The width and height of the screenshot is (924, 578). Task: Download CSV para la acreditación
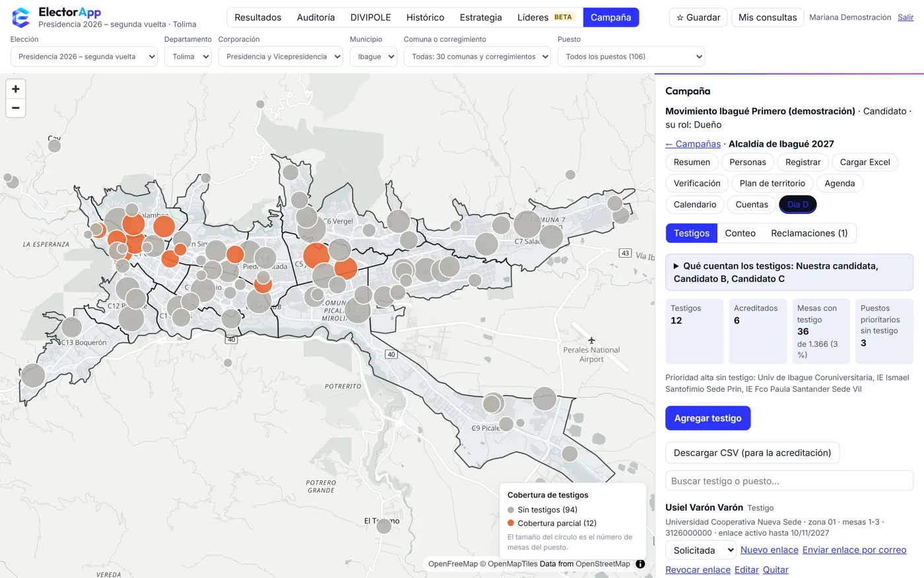(752, 452)
